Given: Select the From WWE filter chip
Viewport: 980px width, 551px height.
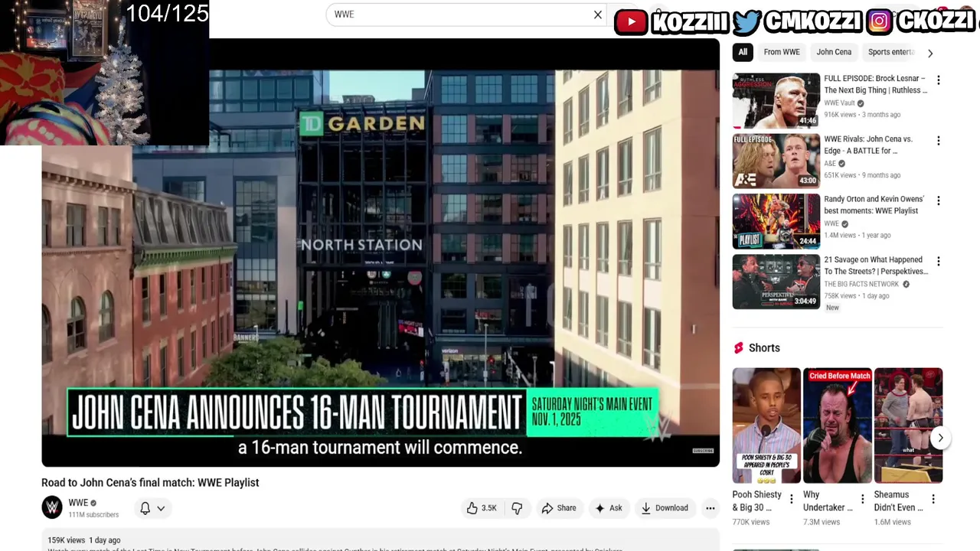Looking at the screenshot, I should 782,52.
